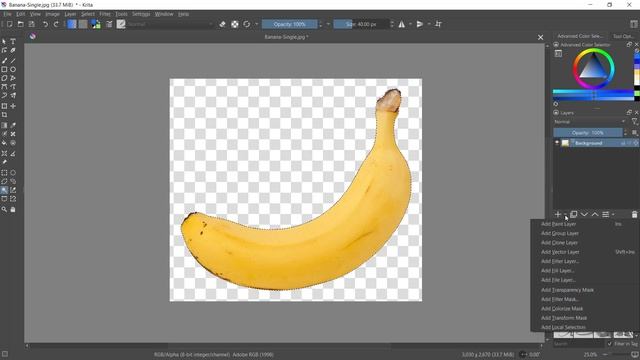Select the Freehand Brush tool

4,60
